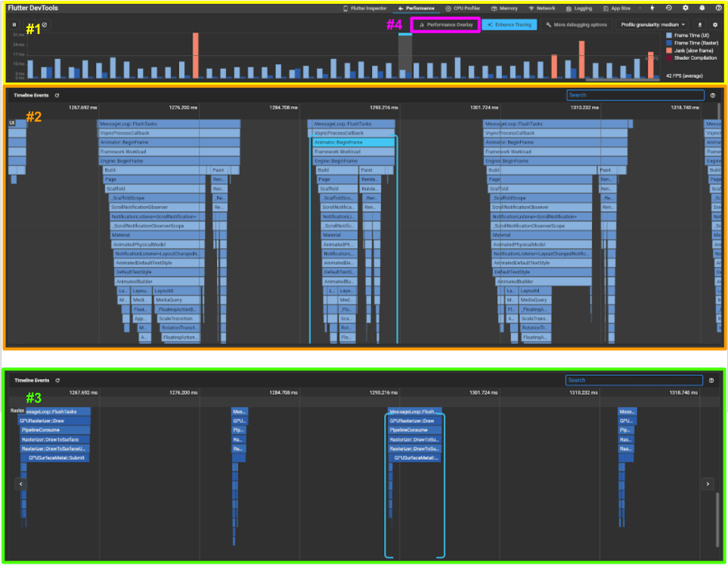Click the bug report icon
The height and width of the screenshot is (566, 728).
pos(702,8)
